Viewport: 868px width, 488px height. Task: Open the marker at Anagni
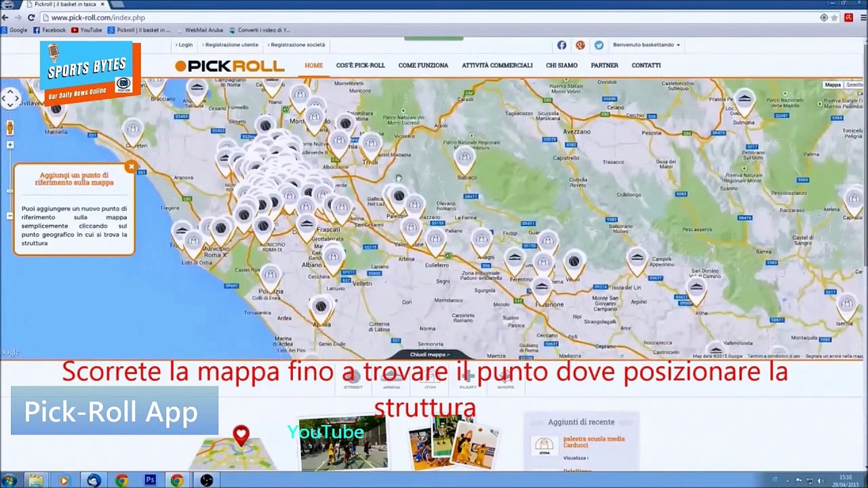click(481, 239)
